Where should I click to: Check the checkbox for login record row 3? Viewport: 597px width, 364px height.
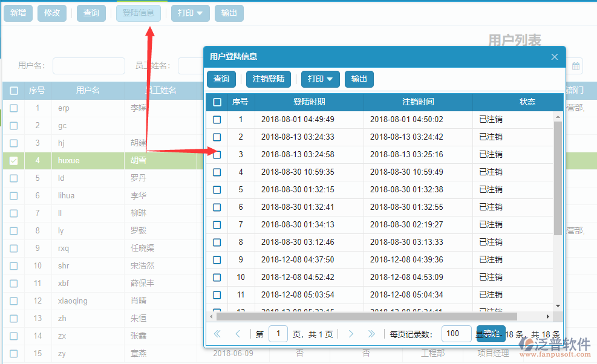pos(217,155)
